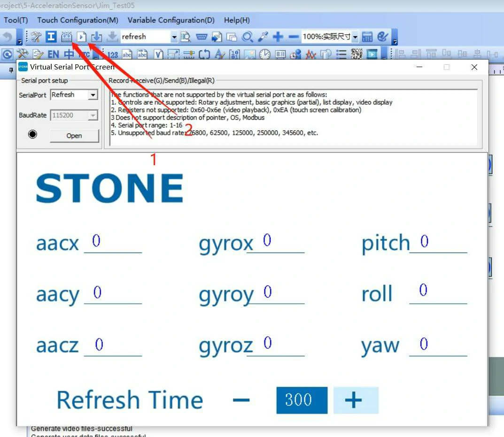Switch language with the EN icon
Viewport: 504px width, 437px height.
tap(54, 54)
